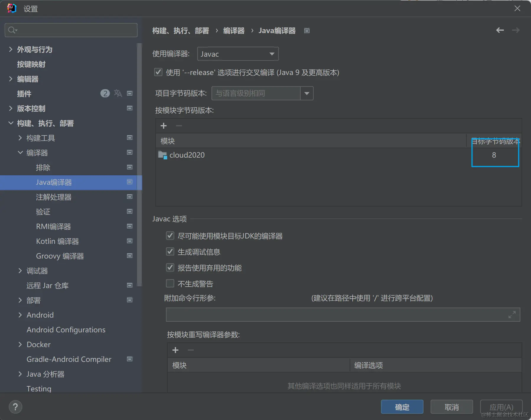Open the Gradle-Android Compiler page
This screenshot has height=420, width=531.
pos(69,359)
